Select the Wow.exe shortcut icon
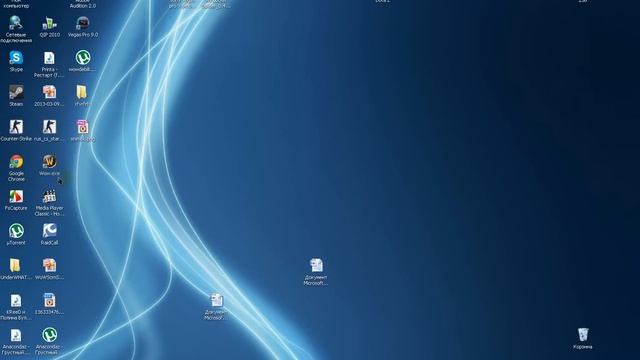 (49, 162)
